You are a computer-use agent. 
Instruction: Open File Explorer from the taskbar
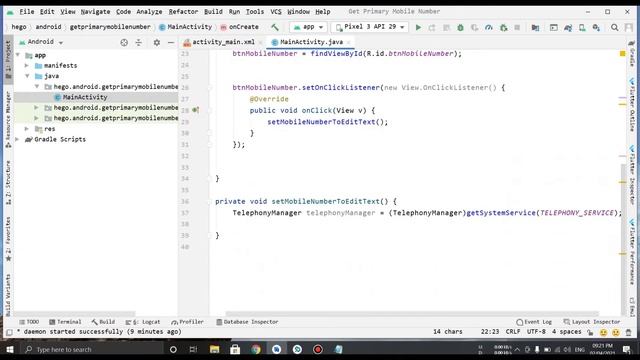point(214,349)
